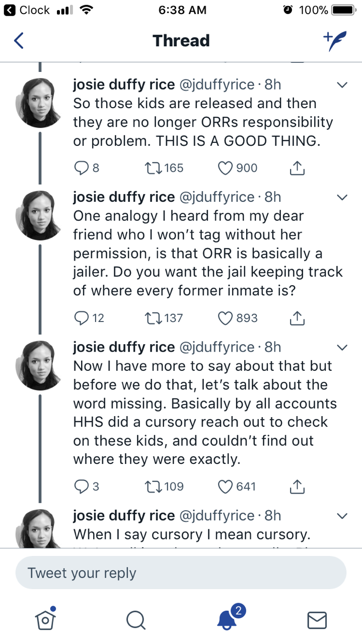Expand options chevron on 'One analogy' tweet
362x644 pixels.
tap(342, 197)
